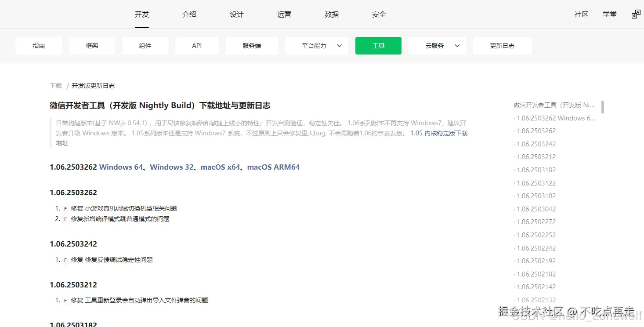Click sidebar entry 微信开发者工具（开发版 Ni...
The image size is (644, 327).
click(x=554, y=105)
